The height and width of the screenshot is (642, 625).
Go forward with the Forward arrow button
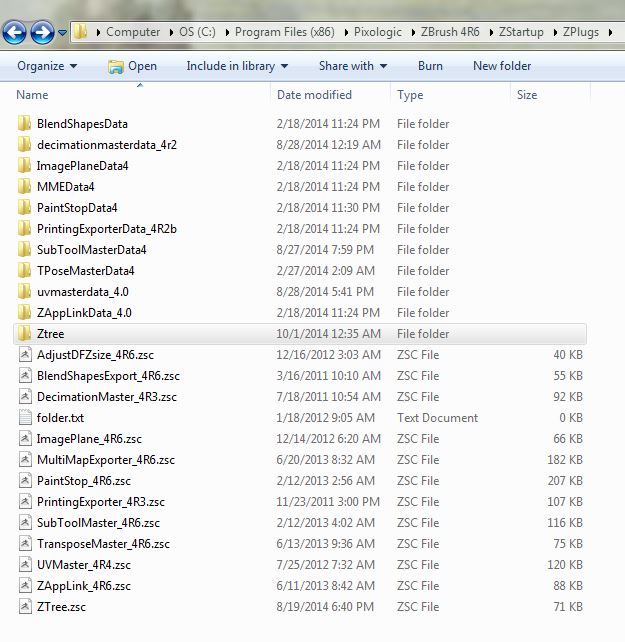pos(42,32)
